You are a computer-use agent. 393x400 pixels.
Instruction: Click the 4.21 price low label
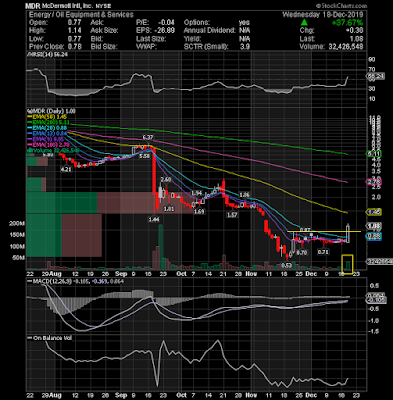(66, 169)
